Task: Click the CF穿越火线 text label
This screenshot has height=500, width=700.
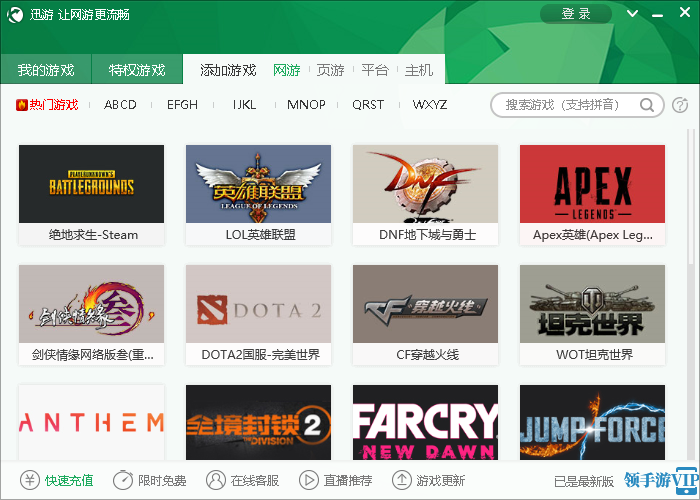Action: pyautogui.click(x=428, y=355)
